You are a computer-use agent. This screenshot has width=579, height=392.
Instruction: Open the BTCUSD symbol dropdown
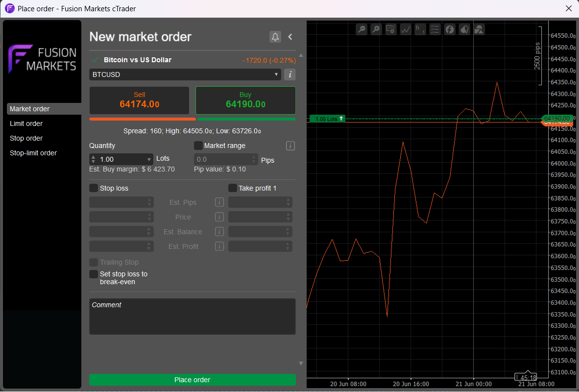click(x=185, y=74)
